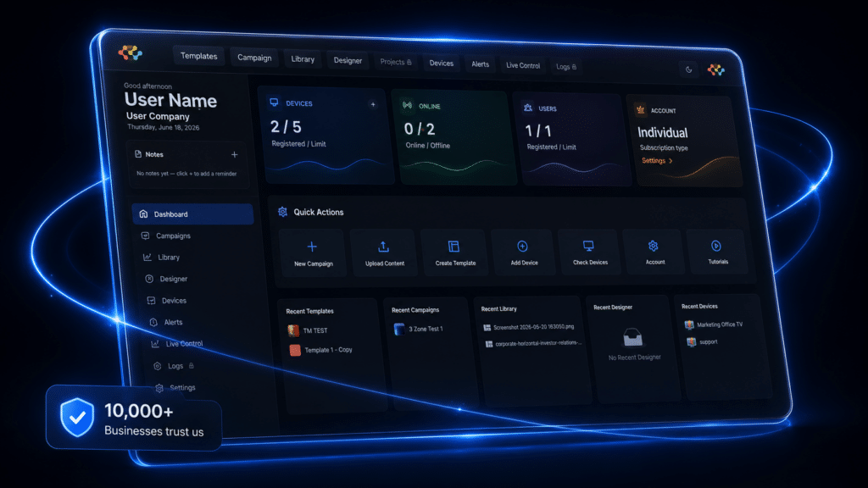
Task: Open TM TEST in Recent Templates
Action: 315,330
